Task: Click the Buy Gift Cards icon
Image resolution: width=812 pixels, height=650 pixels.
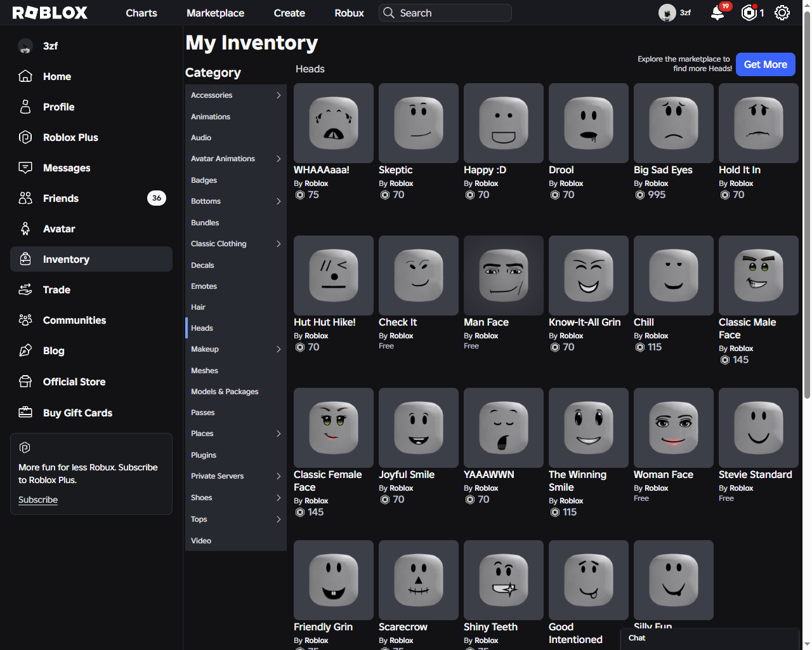Action: click(x=25, y=413)
